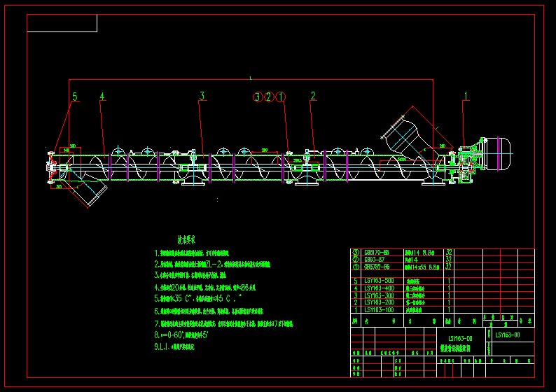Click part callout number 3 label

[x=202, y=95]
